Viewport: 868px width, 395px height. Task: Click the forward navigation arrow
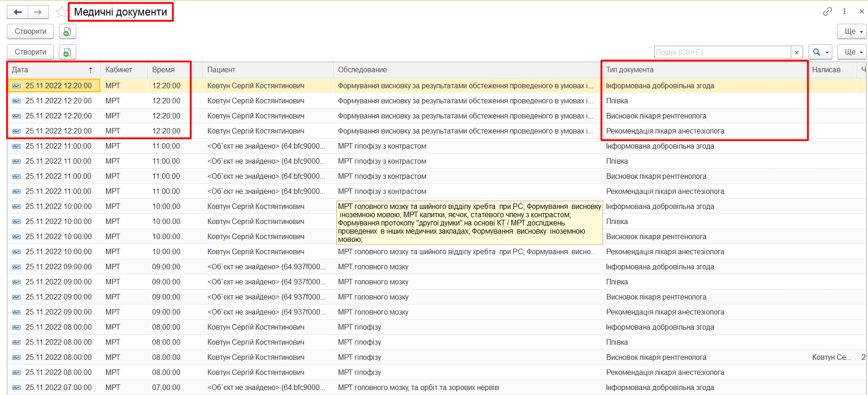click(x=38, y=12)
